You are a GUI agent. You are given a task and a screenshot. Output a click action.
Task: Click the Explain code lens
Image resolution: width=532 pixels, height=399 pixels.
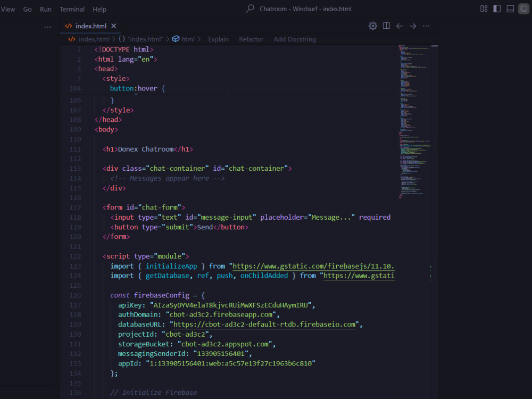[218, 39]
